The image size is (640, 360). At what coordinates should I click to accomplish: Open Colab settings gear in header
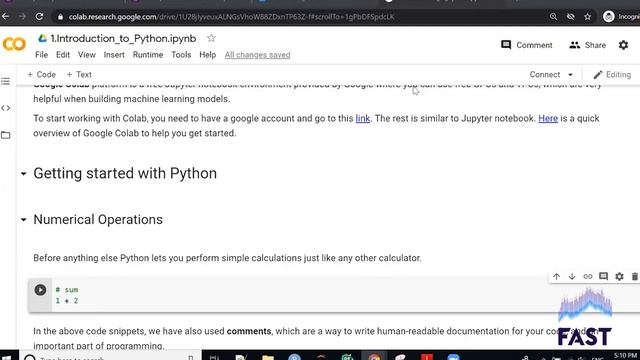pos(623,45)
